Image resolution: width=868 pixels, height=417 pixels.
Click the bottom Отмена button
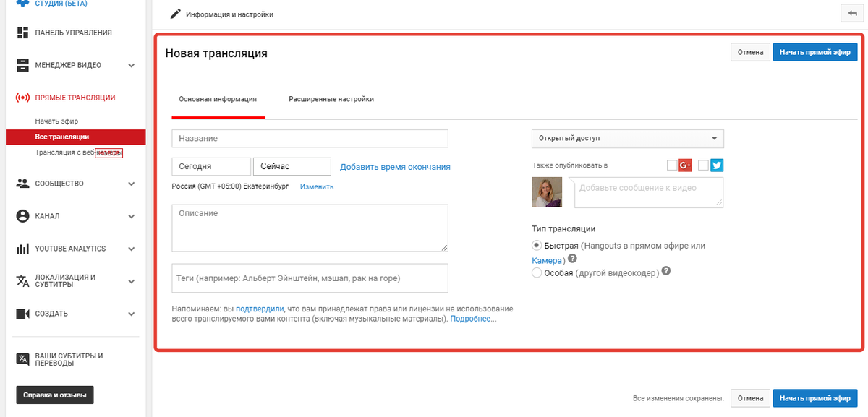click(751, 398)
